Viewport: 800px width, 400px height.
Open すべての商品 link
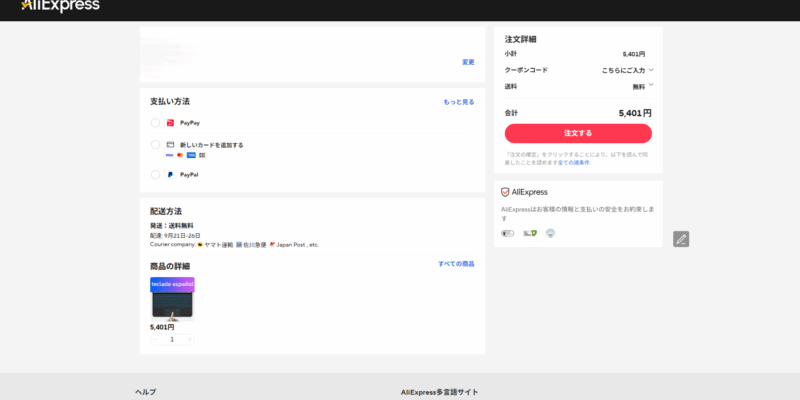tap(456, 264)
